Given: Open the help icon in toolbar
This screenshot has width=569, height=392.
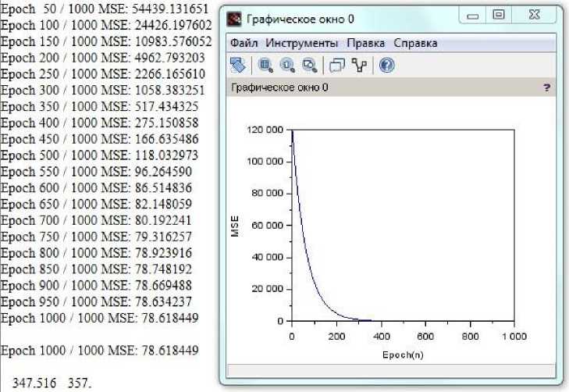Looking at the screenshot, I should (x=387, y=66).
